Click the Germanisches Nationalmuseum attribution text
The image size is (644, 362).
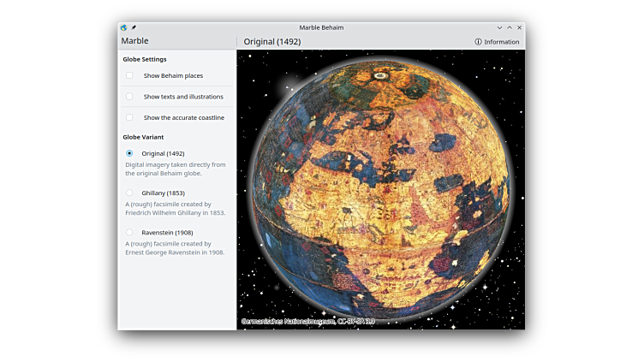point(307,322)
